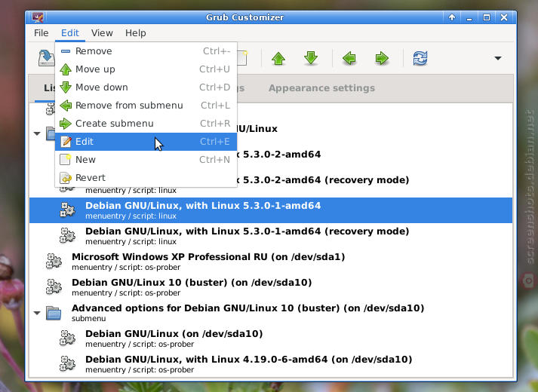Select Debian GNU/Linux 10 (buster) entry
This screenshot has width=538, height=392.
click(x=271, y=287)
